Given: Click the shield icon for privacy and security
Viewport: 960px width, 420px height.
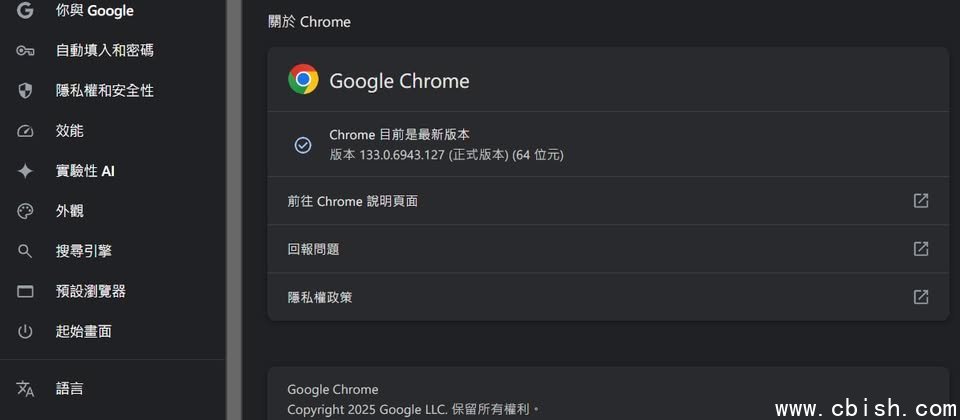Looking at the screenshot, I should 26,91.
